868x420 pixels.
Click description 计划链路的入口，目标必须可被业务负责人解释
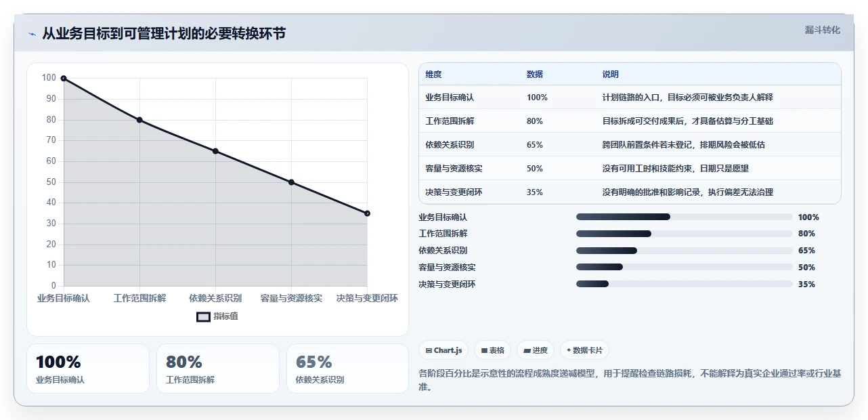click(x=688, y=98)
